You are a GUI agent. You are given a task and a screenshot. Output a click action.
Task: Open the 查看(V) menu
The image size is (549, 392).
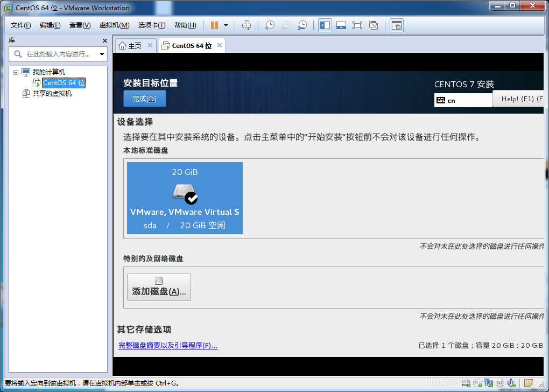pos(80,25)
